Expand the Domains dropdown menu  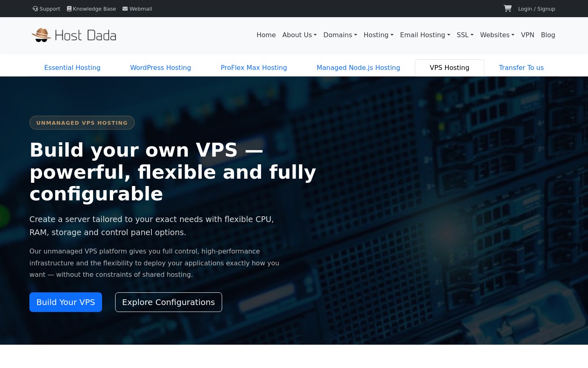[x=340, y=35]
